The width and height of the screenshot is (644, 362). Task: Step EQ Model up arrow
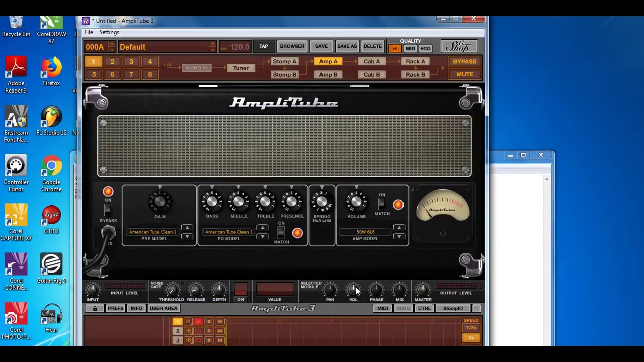pos(262,228)
